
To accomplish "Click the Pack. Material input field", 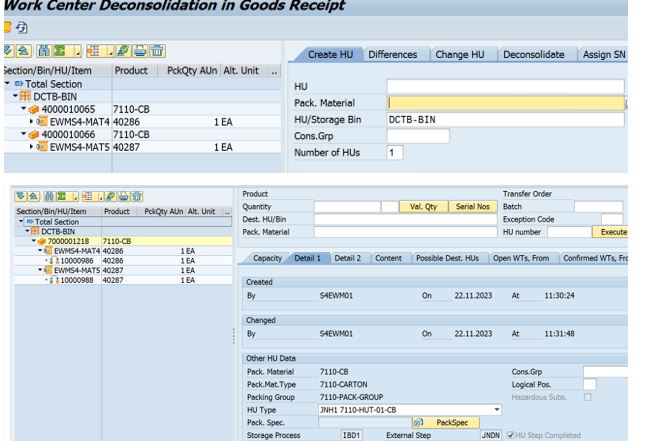I will [504, 102].
